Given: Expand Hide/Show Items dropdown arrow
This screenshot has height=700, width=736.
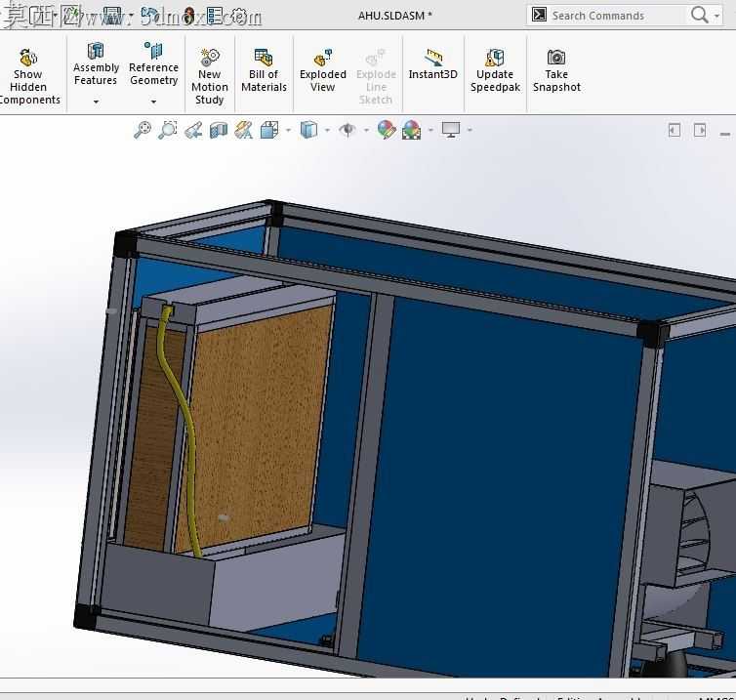Looking at the screenshot, I should point(366,130).
